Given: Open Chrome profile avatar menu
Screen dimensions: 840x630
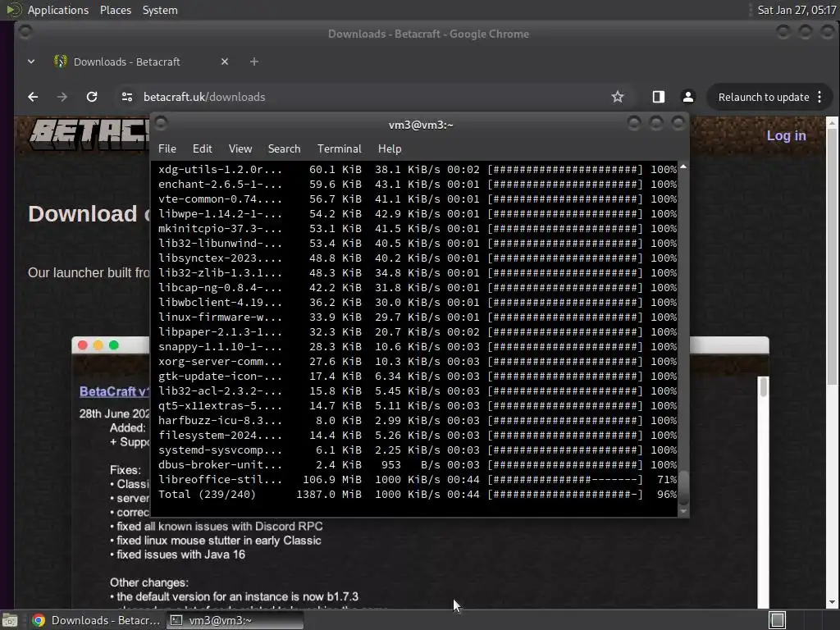Looking at the screenshot, I should pyautogui.click(x=688, y=97).
